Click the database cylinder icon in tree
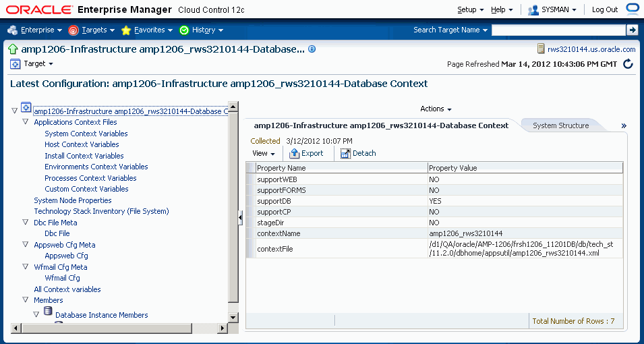The image size is (644, 344). point(48,311)
